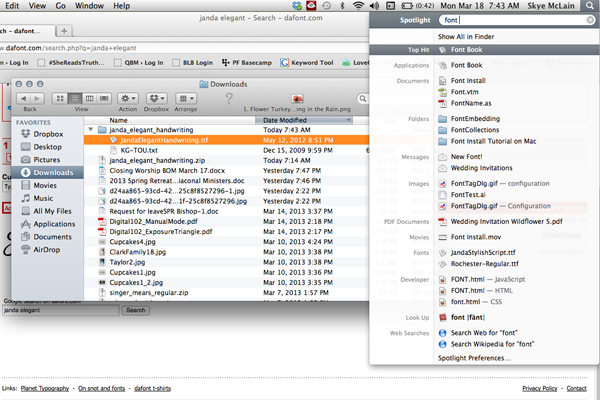The width and height of the screenshot is (600, 400).
Task: Open Spotlight Preferences
Action: coord(474,358)
